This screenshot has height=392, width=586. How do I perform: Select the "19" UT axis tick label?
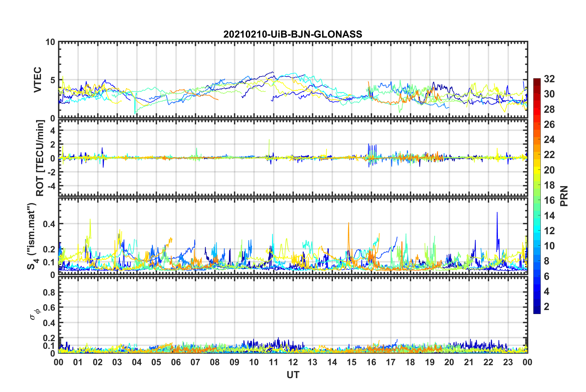tap(430, 362)
